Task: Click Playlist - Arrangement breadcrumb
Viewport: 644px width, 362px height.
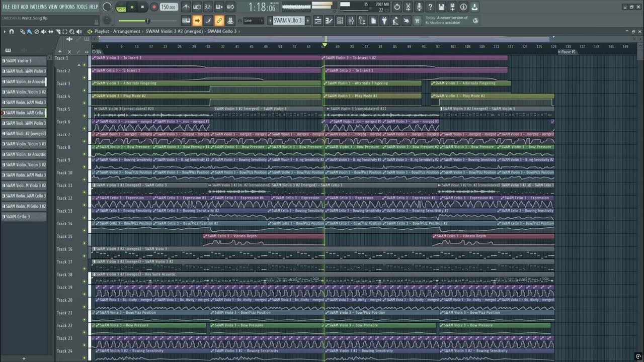Action: point(117,32)
